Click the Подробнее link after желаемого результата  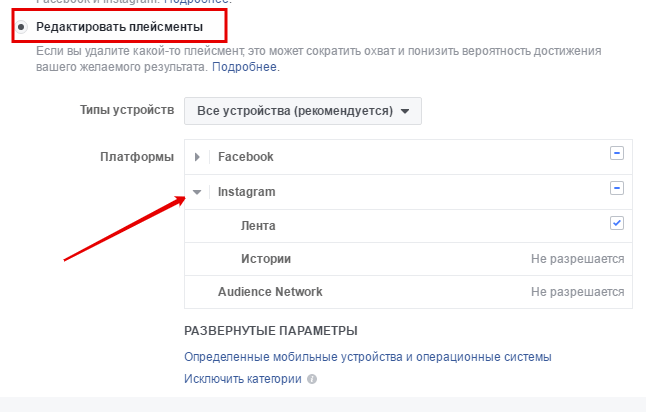[245, 67]
